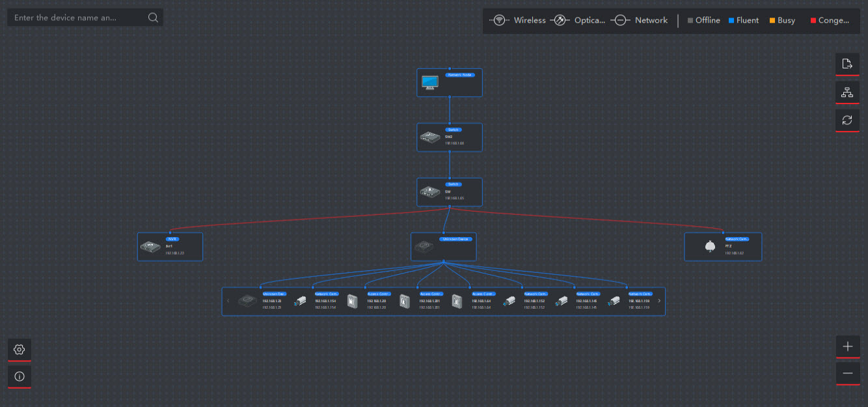Click the device name search field
Screen dimensions: 868x407
(78, 18)
